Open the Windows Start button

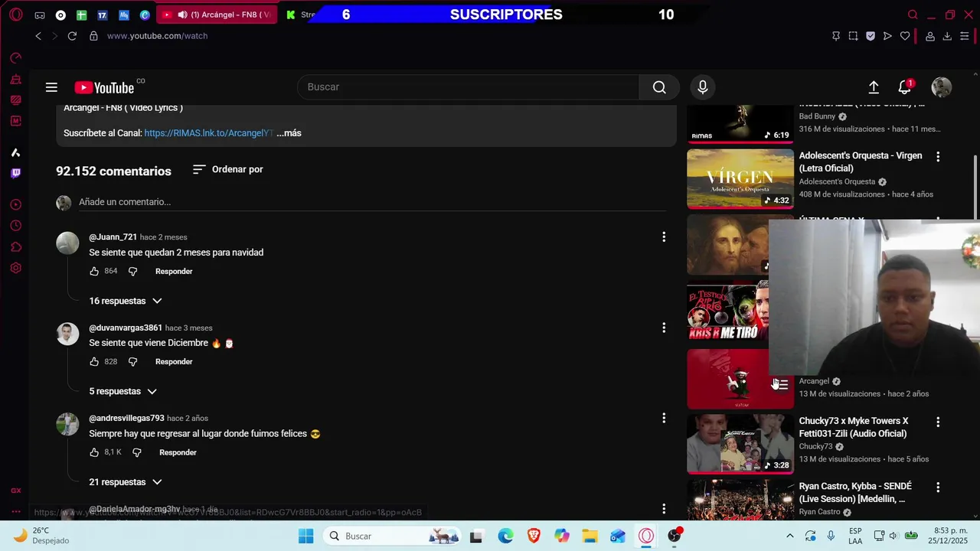pyautogui.click(x=305, y=536)
